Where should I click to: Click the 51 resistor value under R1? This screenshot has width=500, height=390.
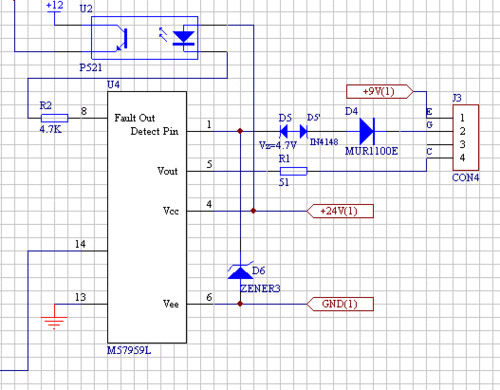click(284, 182)
